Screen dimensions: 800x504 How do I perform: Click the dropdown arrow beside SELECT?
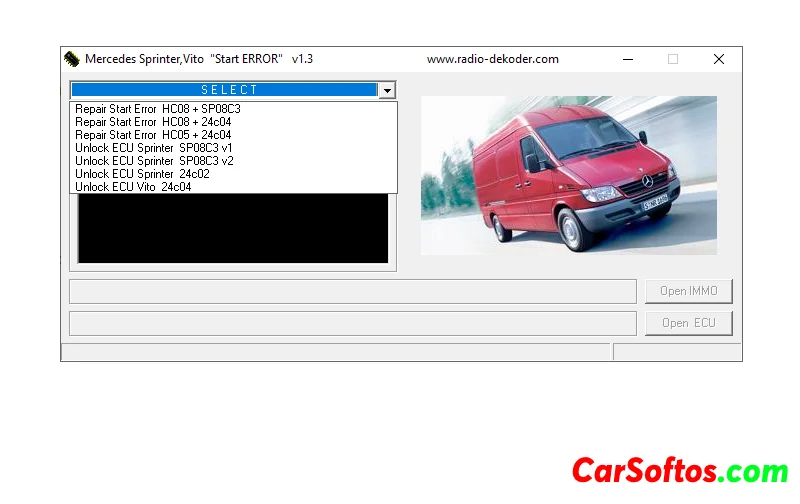point(387,90)
